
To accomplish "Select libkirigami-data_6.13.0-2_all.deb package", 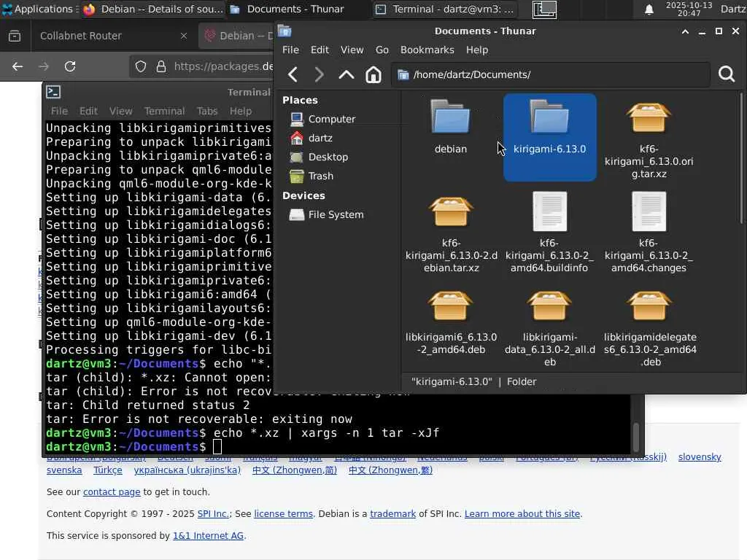I will coord(550,329).
